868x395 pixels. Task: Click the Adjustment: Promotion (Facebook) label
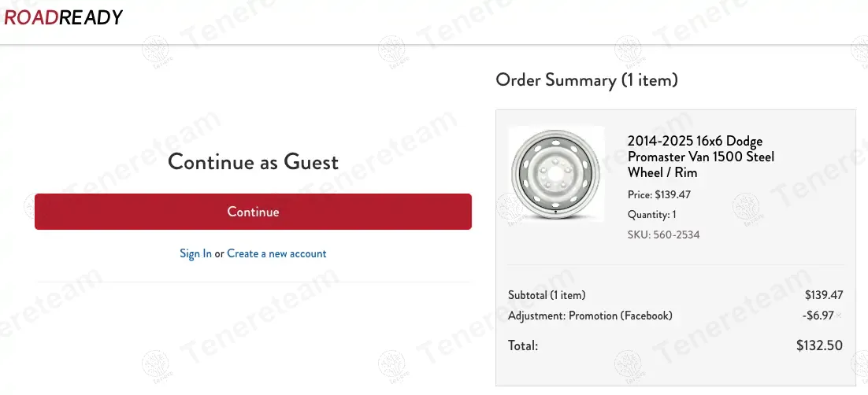pos(590,316)
